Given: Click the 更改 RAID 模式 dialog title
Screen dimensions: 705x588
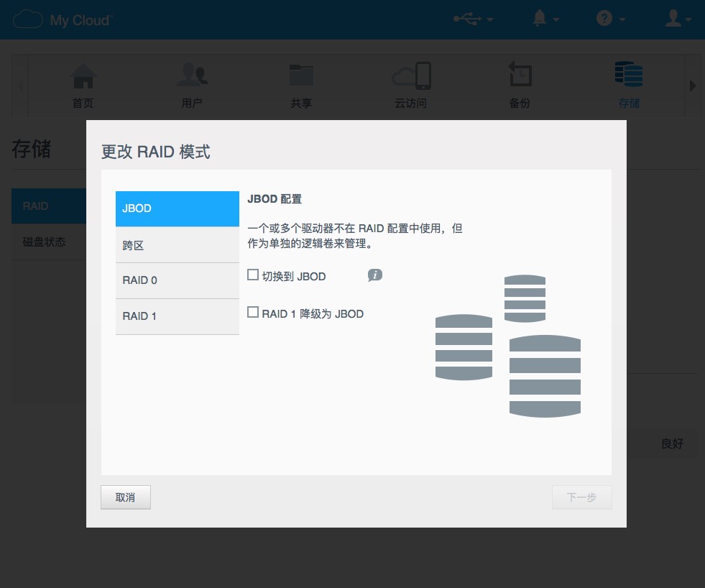Looking at the screenshot, I should (x=155, y=152).
